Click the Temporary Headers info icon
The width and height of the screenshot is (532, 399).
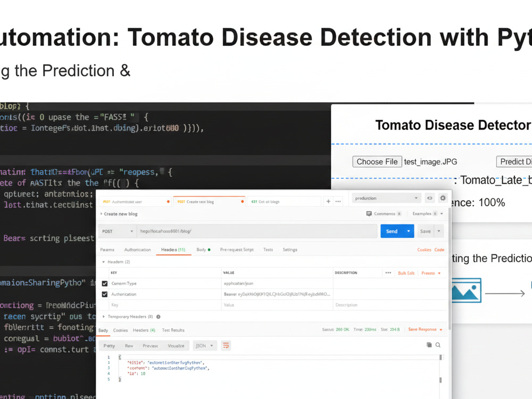tap(158, 317)
